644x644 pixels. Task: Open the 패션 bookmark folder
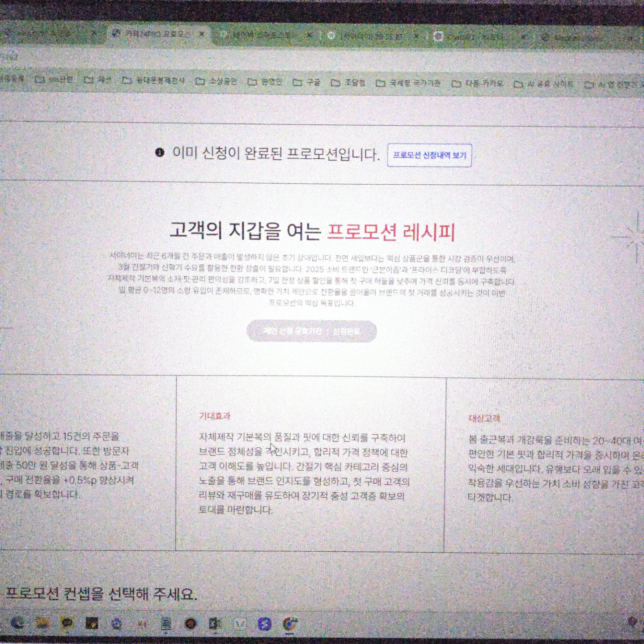point(98,80)
